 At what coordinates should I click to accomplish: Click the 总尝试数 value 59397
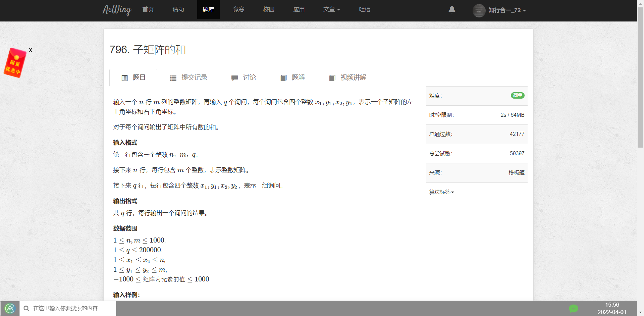tap(517, 154)
